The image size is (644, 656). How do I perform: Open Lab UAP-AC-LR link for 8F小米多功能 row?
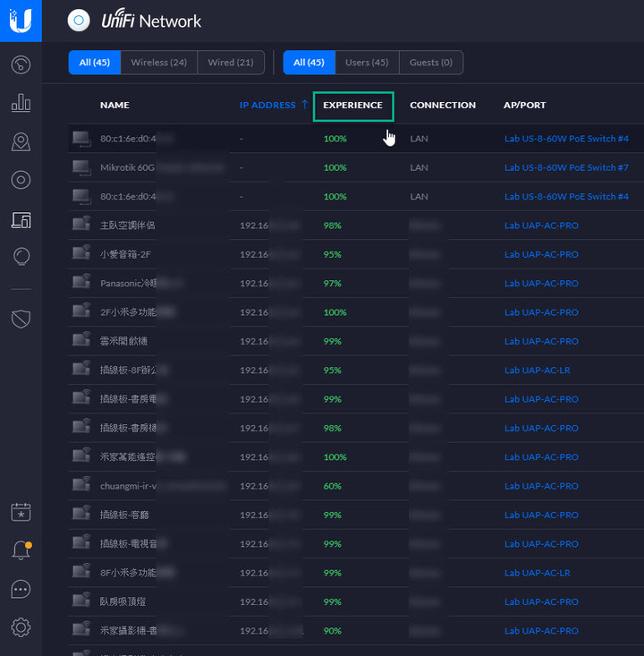pyautogui.click(x=538, y=573)
